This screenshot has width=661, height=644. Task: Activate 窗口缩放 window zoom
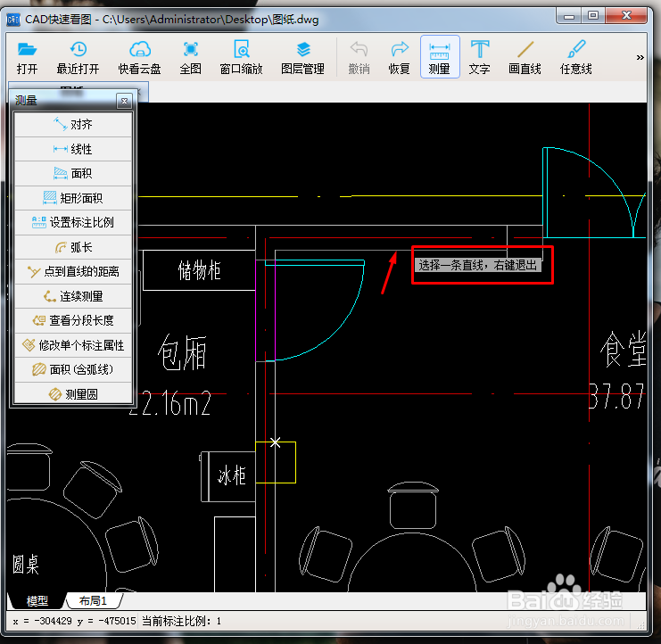241,58
